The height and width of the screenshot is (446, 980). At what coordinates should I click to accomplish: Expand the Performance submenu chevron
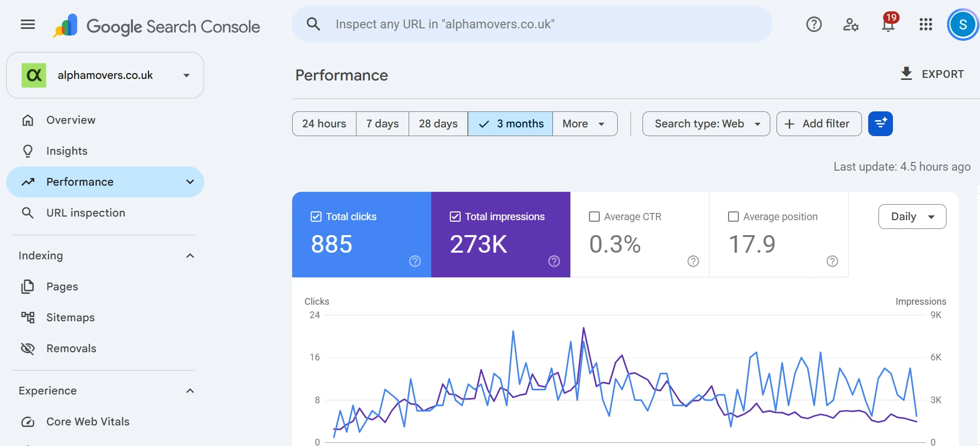(x=190, y=182)
